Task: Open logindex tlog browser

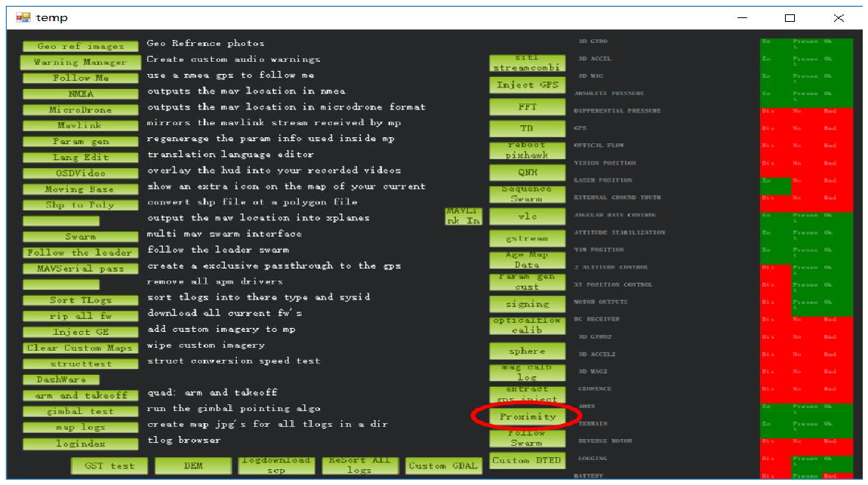Action: click(80, 444)
